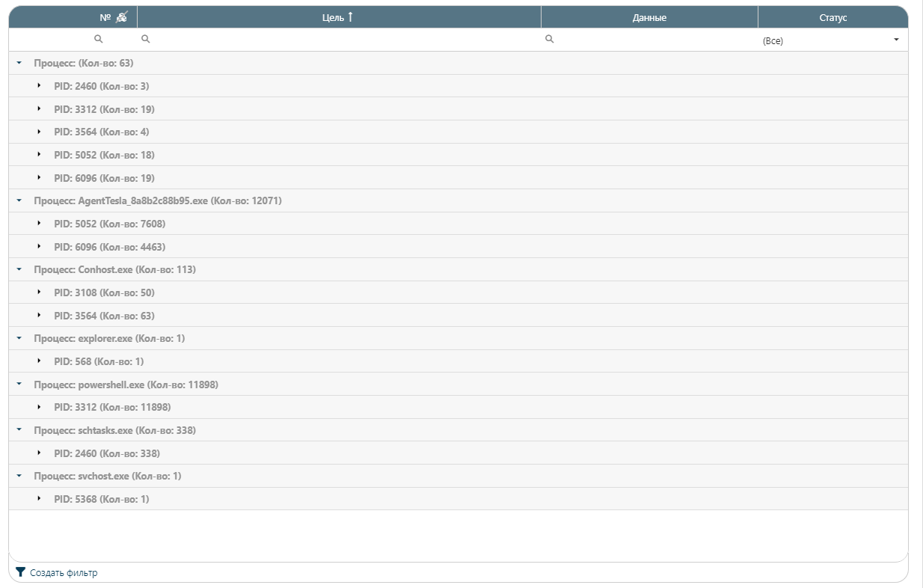The width and height of the screenshot is (923, 588).
Task: Select the PID: 6096 (Кол-во: 4463) row
Action: coord(109,247)
